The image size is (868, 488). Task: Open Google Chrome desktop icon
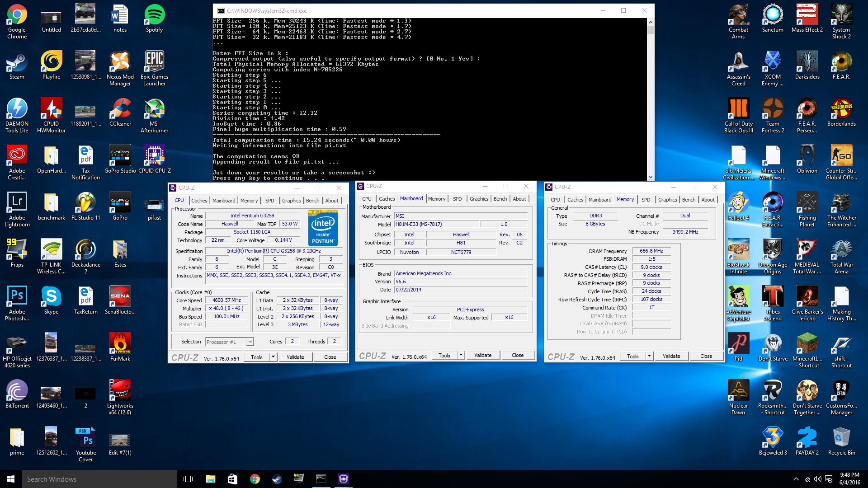[x=17, y=22]
